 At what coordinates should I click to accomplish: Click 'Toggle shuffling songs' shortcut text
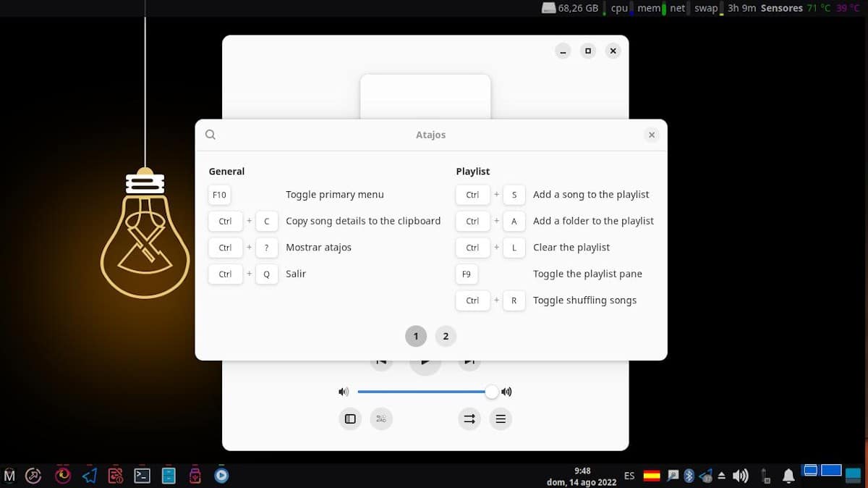coord(584,300)
